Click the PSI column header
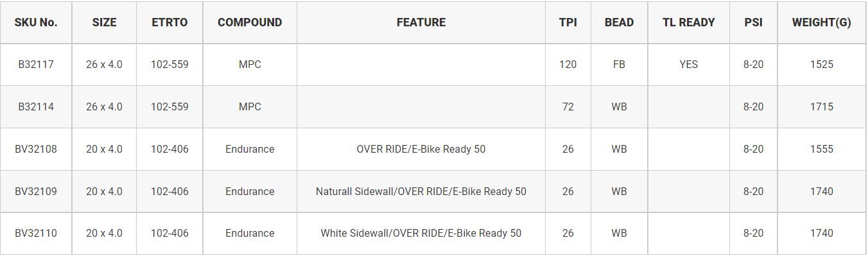Image resolution: width=868 pixels, height=256 pixels. point(754,22)
